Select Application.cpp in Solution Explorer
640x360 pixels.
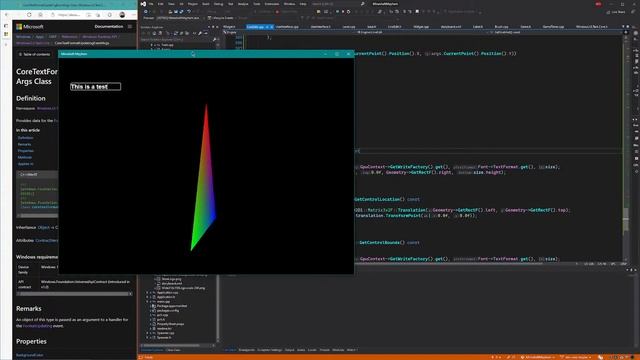(167, 293)
